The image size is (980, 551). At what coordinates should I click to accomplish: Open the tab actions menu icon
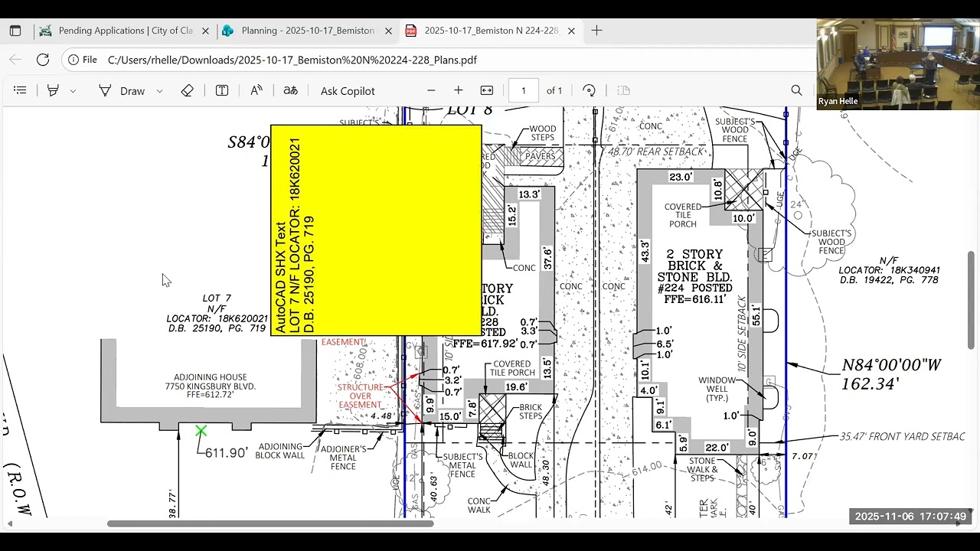(15, 31)
